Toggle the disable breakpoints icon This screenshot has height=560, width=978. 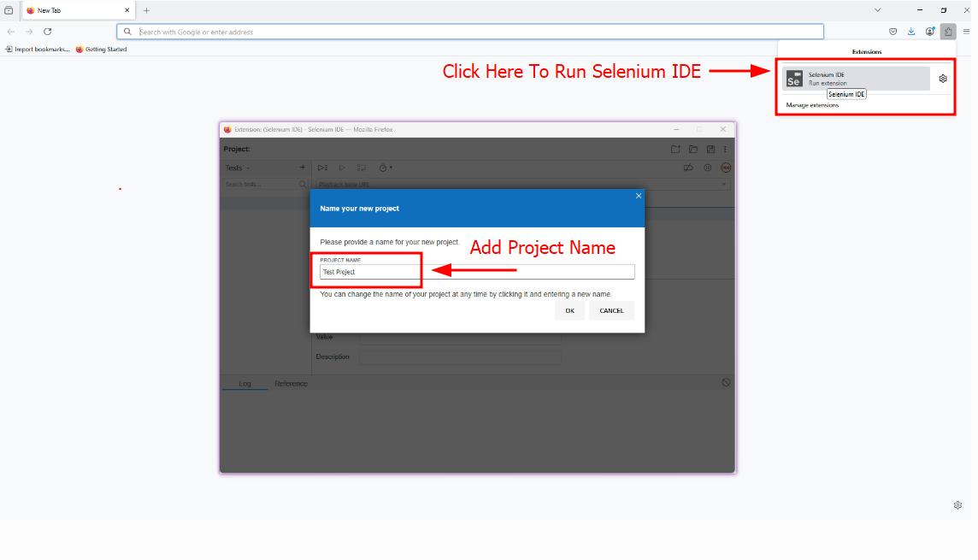point(688,168)
